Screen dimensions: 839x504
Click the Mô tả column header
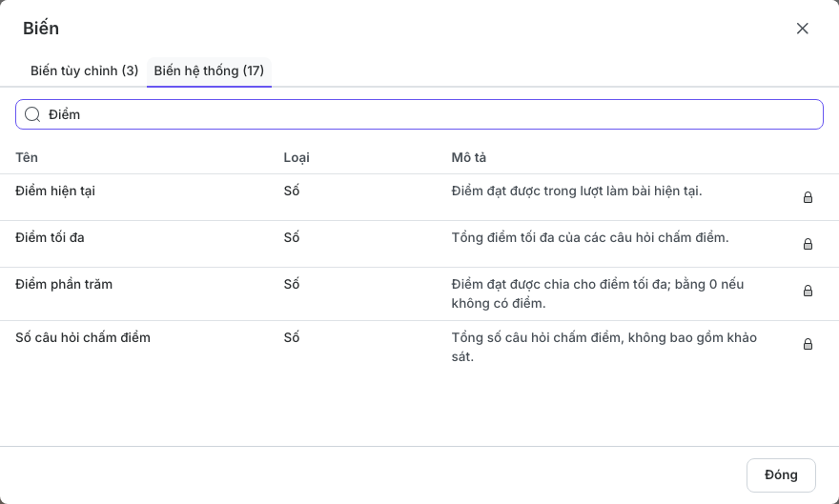(x=469, y=157)
